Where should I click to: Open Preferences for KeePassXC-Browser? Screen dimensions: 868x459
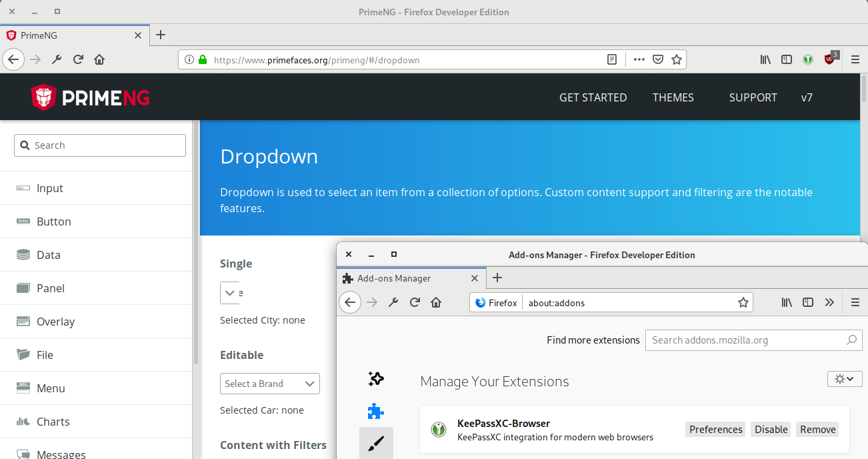pyautogui.click(x=715, y=429)
